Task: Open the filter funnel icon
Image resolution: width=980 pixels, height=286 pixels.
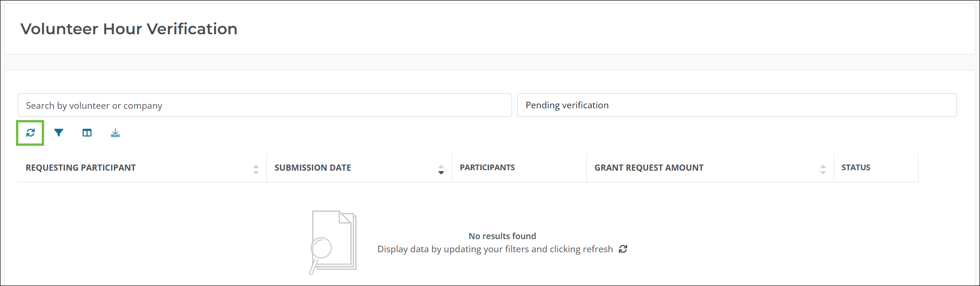Action: (x=59, y=133)
